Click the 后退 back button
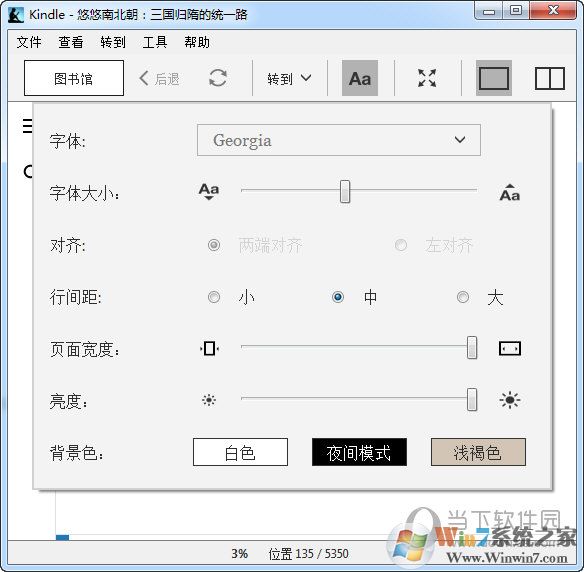The image size is (584, 572). (x=159, y=79)
